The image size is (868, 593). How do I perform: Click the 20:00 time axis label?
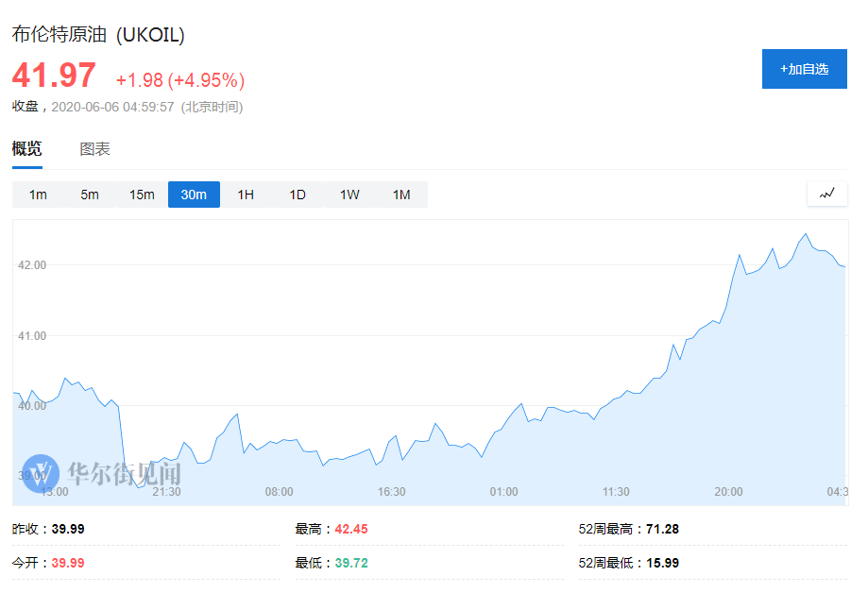pos(728,492)
